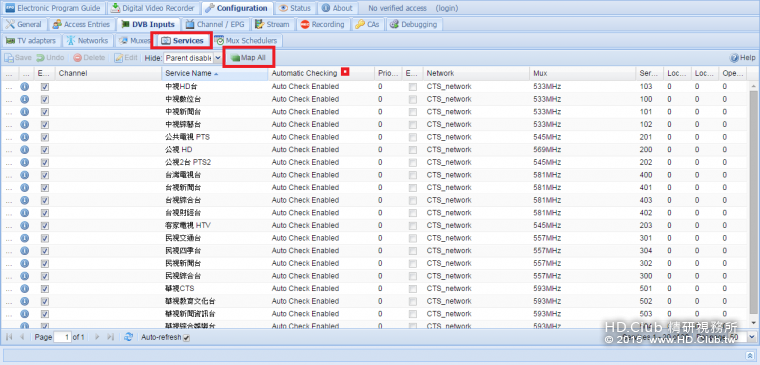Sort by Network column header
The height and width of the screenshot is (365, 760).
click(476, 73)
